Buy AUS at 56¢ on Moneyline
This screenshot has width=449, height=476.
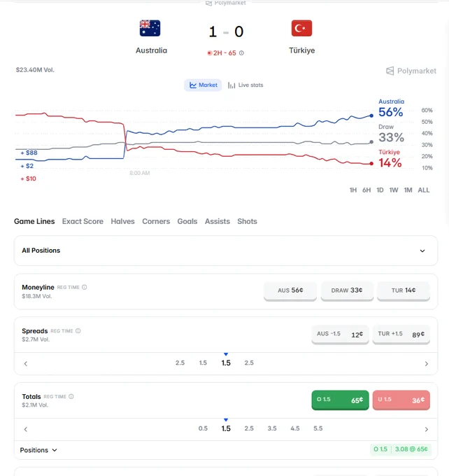(290, 290)
